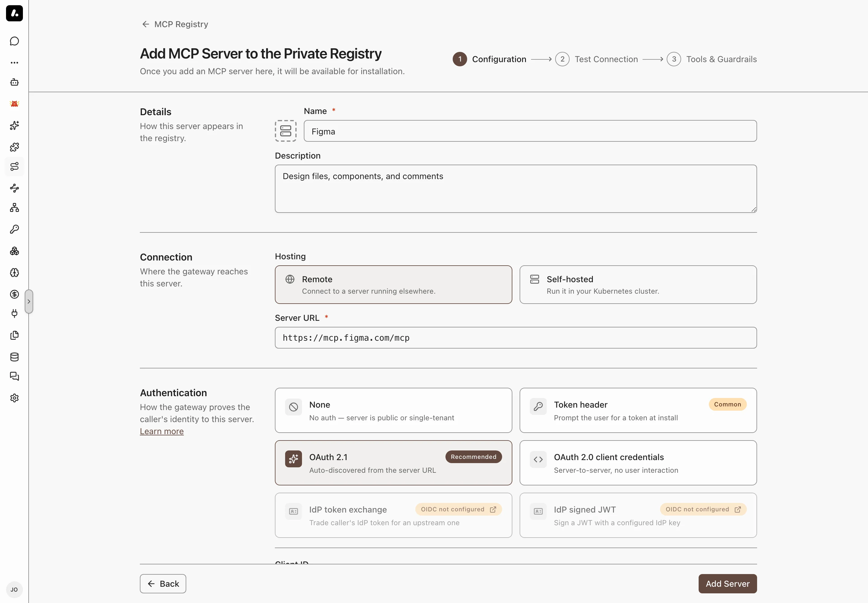The height and width of the screenshot is (603, 868).
Task: Click the dashed server icon placeholder
Action: (285, 131)
